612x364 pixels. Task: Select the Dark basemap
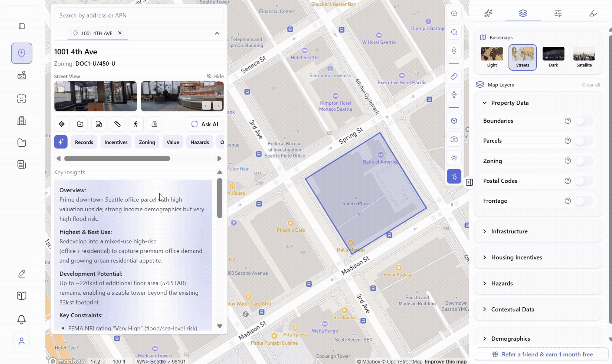pyautogui.click(x=553, y=57)
